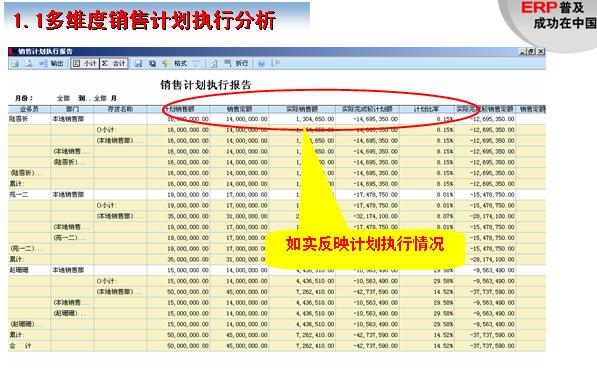Image resolution: width=597 pixels, height=384 pixels.
Task: Click the filter funnel icon after 格式
Action: (196, 64)
